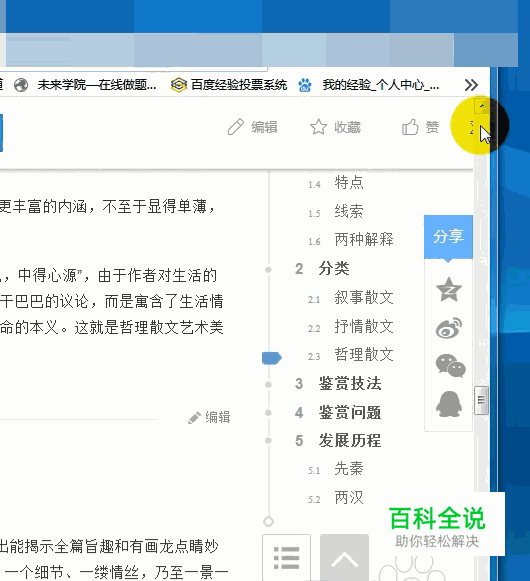Share to Sina Weibo icon
This screenshot has height=581, width=530.
[449, 328]
